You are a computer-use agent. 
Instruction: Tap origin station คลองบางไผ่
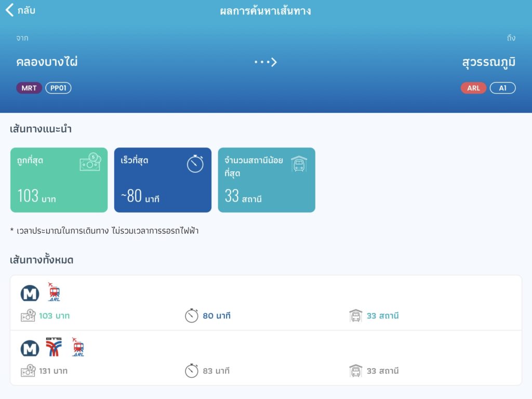tap(47, 62)
